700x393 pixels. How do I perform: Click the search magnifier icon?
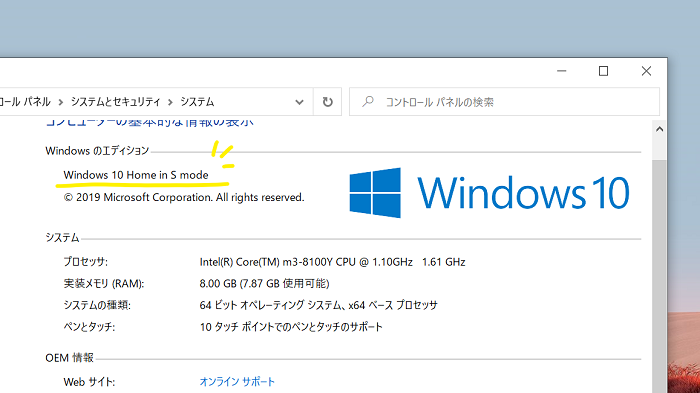tap(368, 102)
